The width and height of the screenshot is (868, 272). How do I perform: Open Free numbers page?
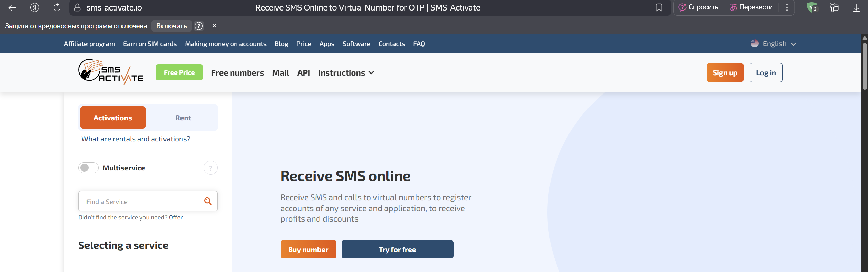(x=237, y=73)
